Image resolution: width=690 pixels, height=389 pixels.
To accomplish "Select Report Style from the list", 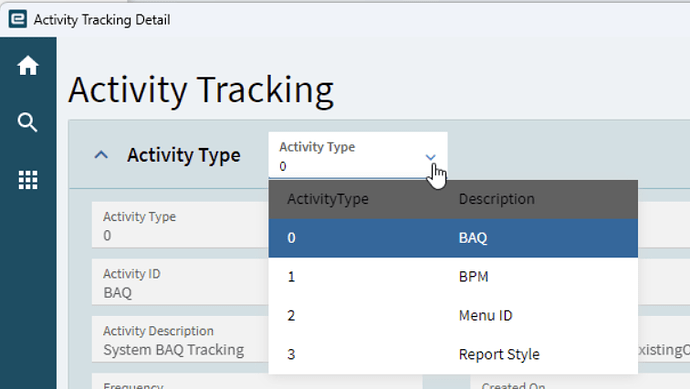I will click(x=453, y=354).
